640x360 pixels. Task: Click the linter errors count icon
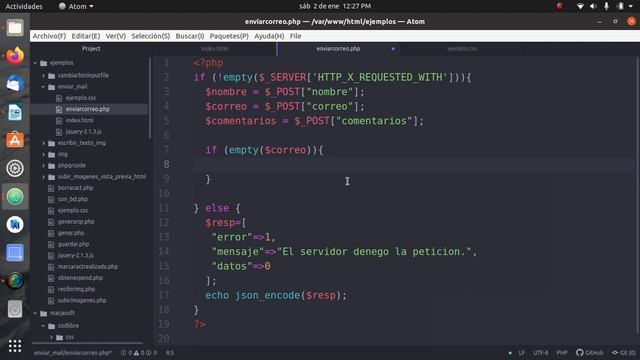tap(123, 353)
